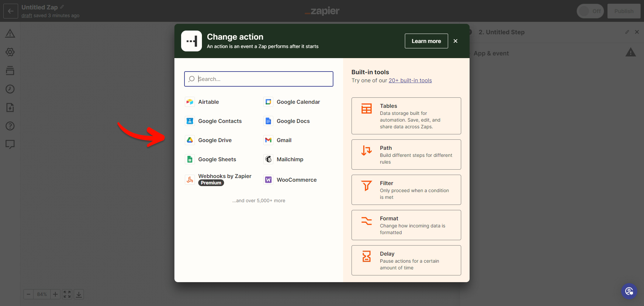
Task: Click the app search field
Action: pyautogui.click(x=262, y=79)
